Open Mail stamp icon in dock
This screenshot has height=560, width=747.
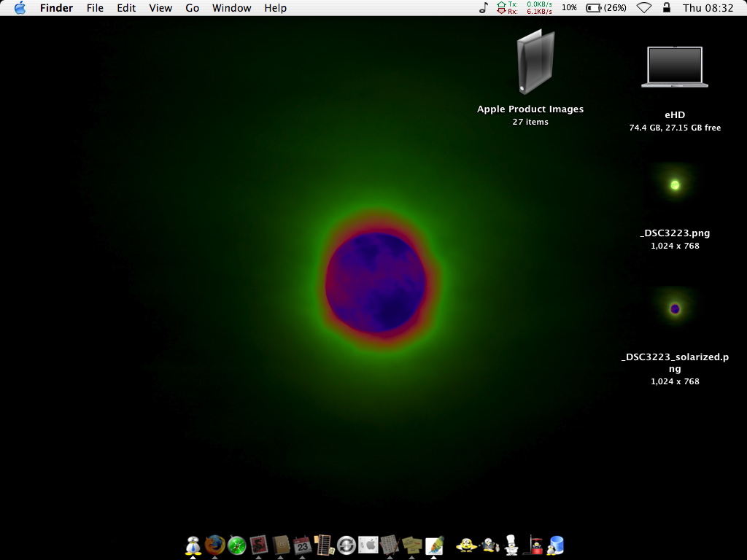point(258,545)
